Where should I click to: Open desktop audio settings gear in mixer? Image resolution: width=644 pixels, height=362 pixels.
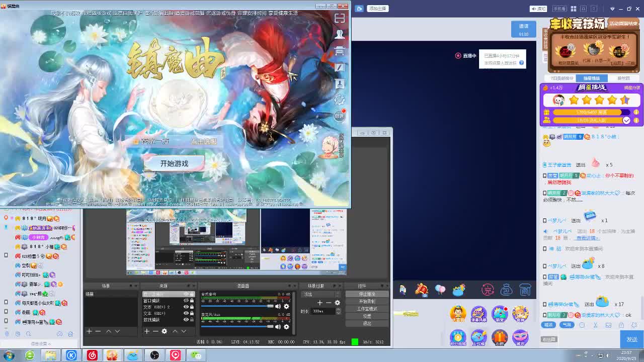286,306
